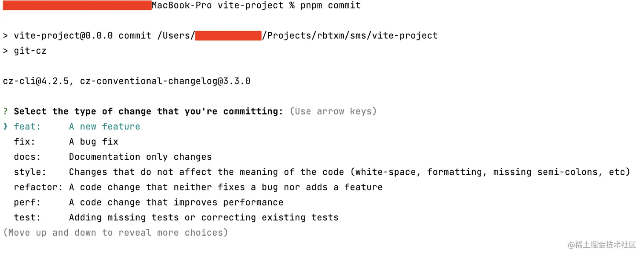Click the 'pnpm commit' command text

[330, 6]
